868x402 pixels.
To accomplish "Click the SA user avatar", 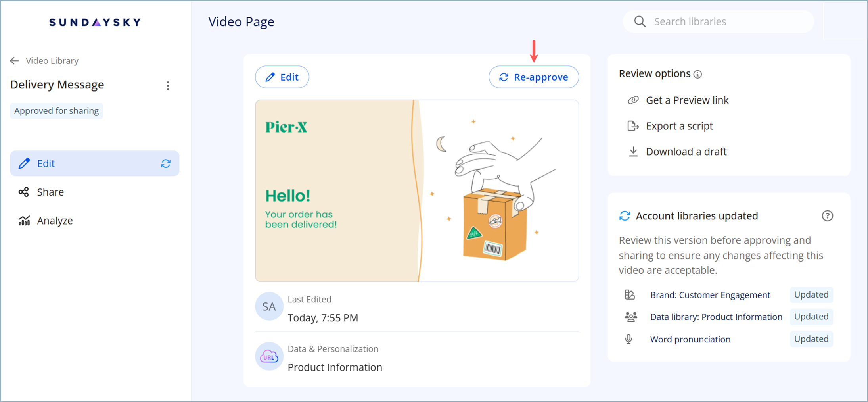I will tap(269, 306).
